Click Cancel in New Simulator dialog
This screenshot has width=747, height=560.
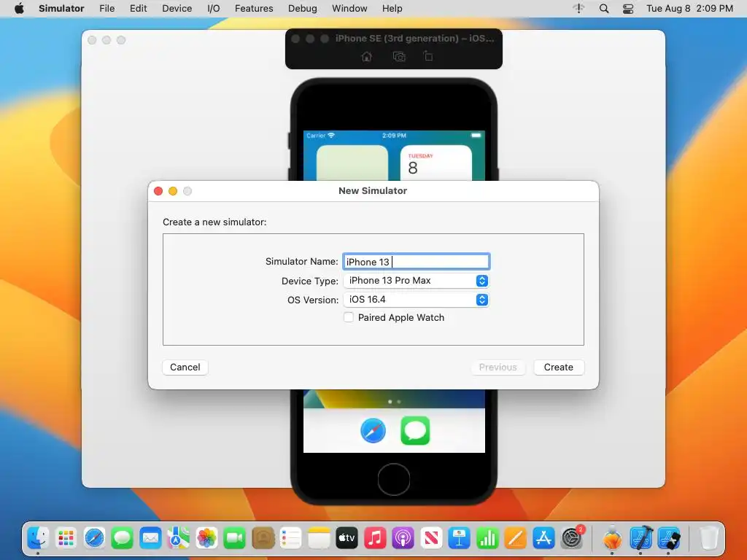point(185,367)
